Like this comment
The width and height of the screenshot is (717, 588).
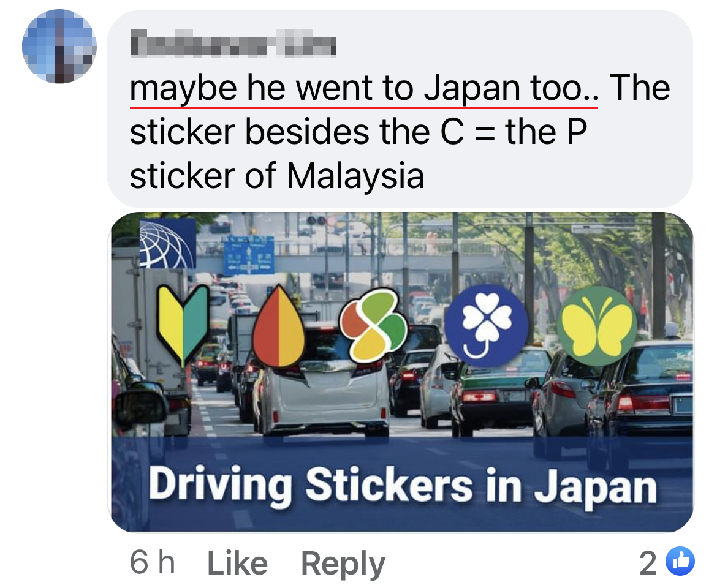[237, 563]
